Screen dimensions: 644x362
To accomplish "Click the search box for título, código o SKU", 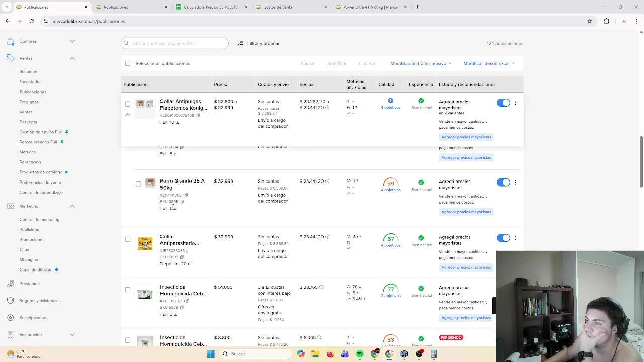I will coord(175,43).
